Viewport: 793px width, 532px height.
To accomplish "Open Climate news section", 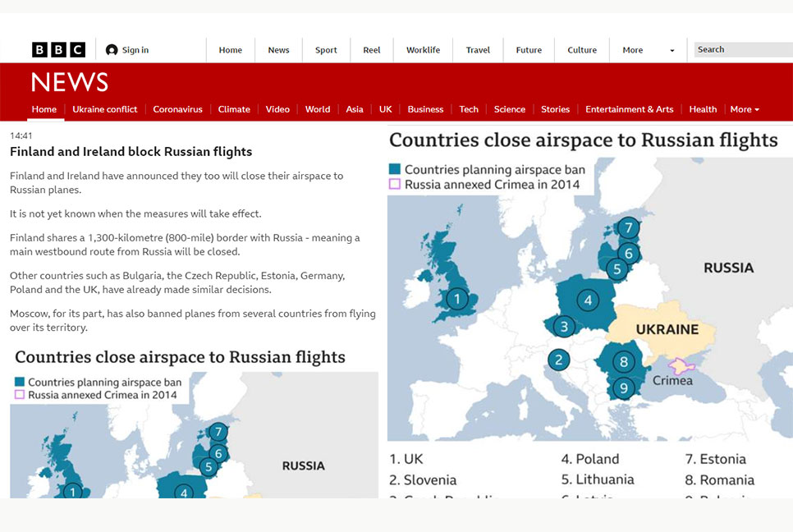I will pyautogui.click(x=234, y=109).
